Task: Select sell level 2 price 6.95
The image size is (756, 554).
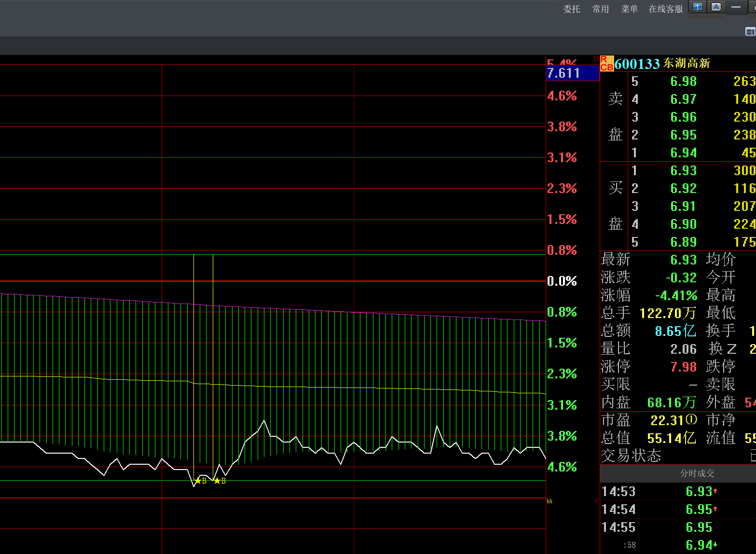Action: coord(684,135)
